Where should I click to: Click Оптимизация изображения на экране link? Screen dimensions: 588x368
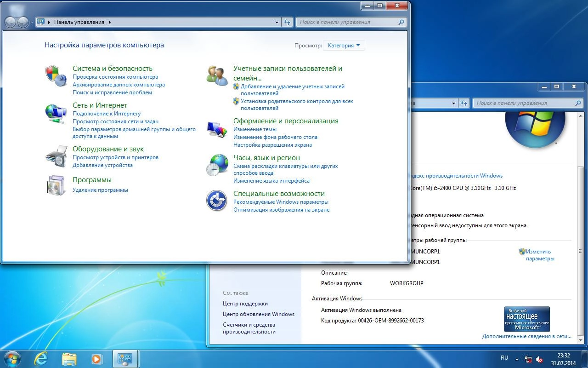click(281, 210)
